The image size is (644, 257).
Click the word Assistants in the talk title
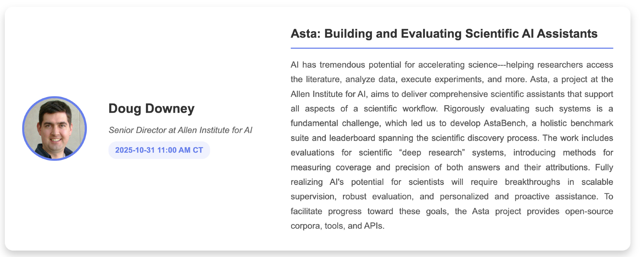click(x=567, y=34)
